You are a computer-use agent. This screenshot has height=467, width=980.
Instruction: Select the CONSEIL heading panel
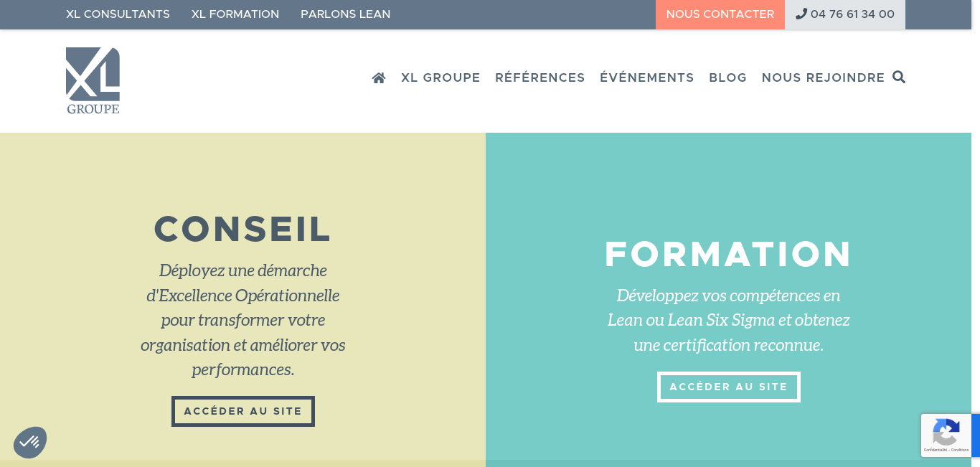[242, 229]
